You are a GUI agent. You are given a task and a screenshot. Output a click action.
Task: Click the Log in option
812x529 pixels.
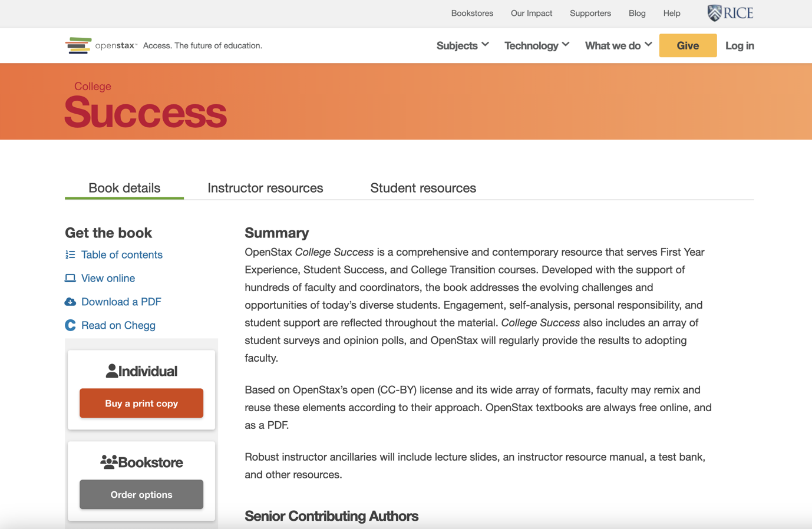[x=740, y=45]
